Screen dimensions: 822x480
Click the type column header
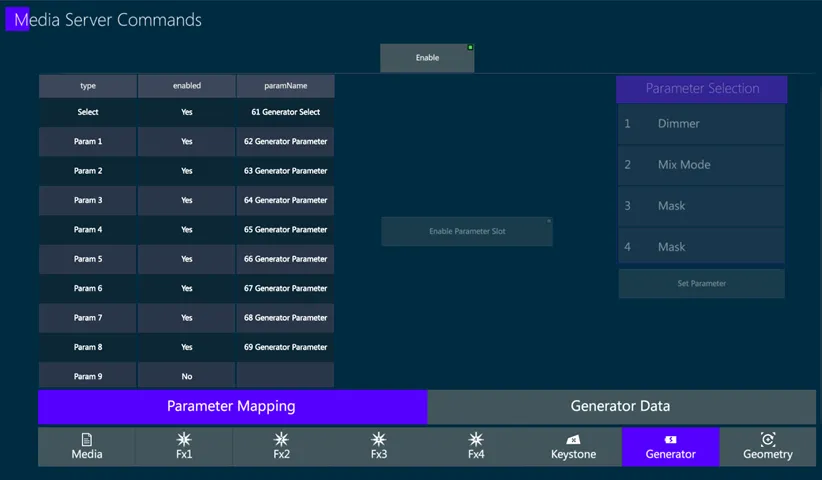[x=88, y=86]
